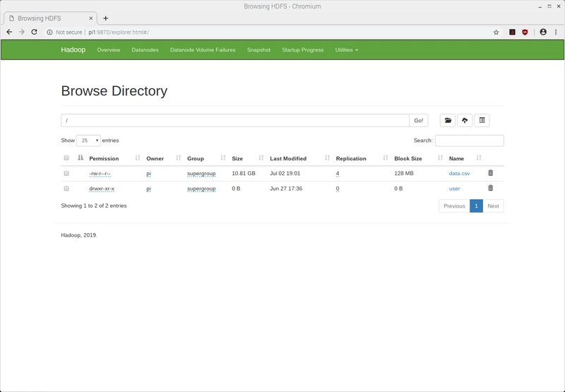Viewport: 565px width, 392px height.
Task: Click replication value 4 for data.csv
Action: point(338,174)
